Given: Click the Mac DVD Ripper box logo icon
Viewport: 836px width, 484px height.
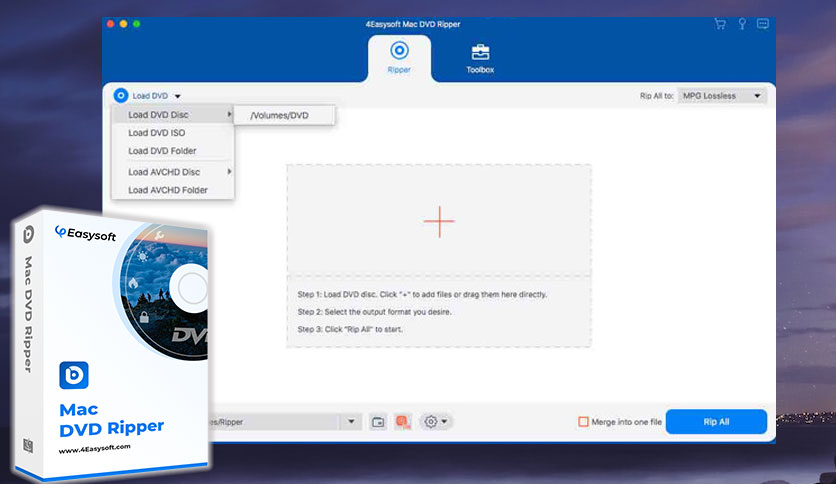Looking at the screenshot, I should 74,375.
